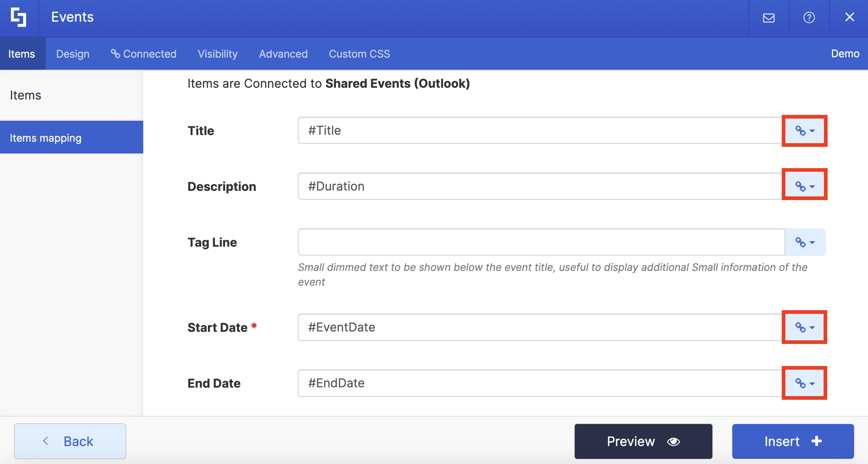Expand Tag Line connection link dropdown
The image size is (868, 464).
pyautogui.click(x=805, y=242)
